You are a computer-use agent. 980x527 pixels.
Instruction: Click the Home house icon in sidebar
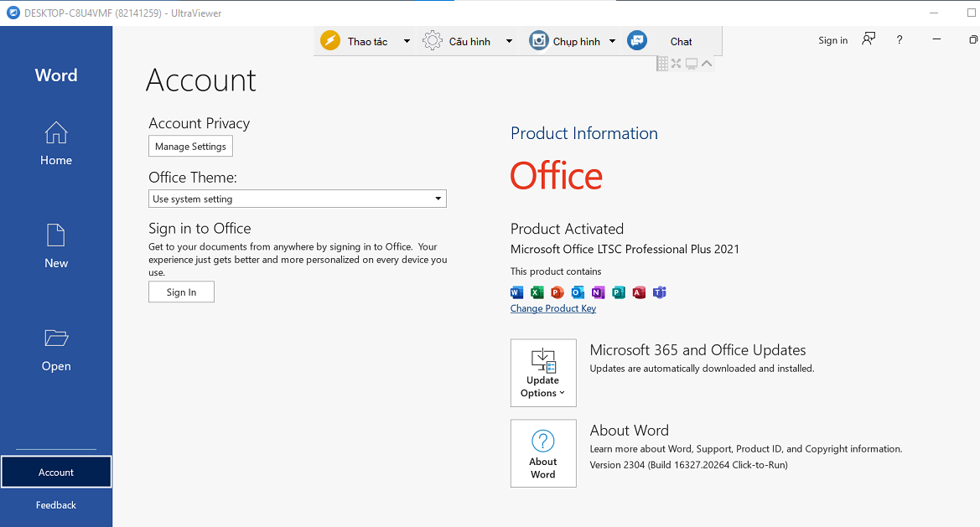click(55, 132)
